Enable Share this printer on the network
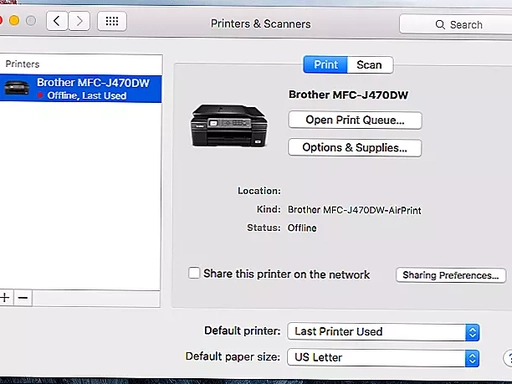This screenshot has width=512, height=384. pos(194,273)
